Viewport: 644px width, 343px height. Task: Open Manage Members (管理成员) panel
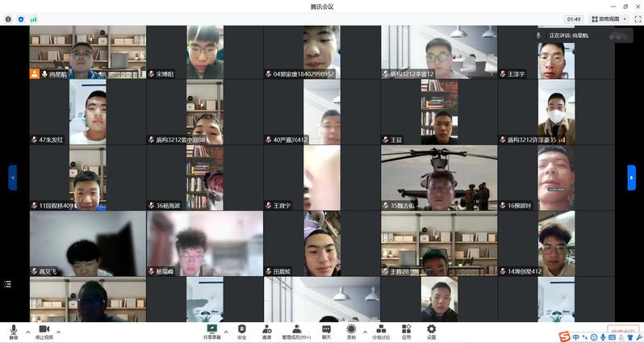(296, 331)
